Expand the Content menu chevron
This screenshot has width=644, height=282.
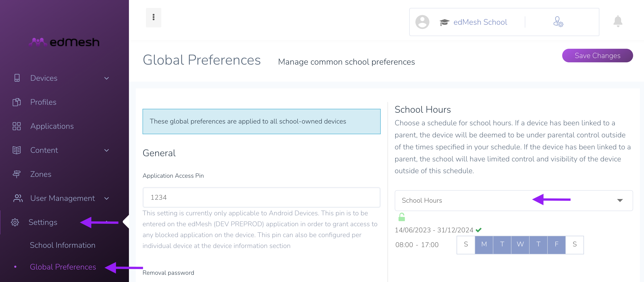point(107,150)
